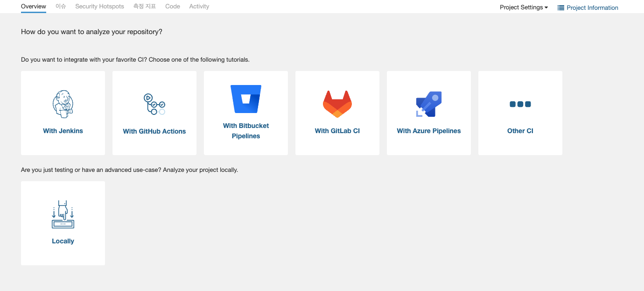This screenshot has height=291, width=644.
Task: Click the Bitbucket bucket logo icon
Action: pyautogui.click(x=246, y=99)
